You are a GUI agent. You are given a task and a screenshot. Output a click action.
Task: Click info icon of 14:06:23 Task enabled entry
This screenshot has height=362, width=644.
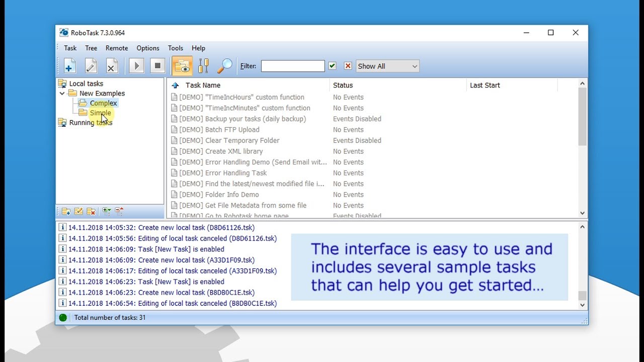coord(62,282)
